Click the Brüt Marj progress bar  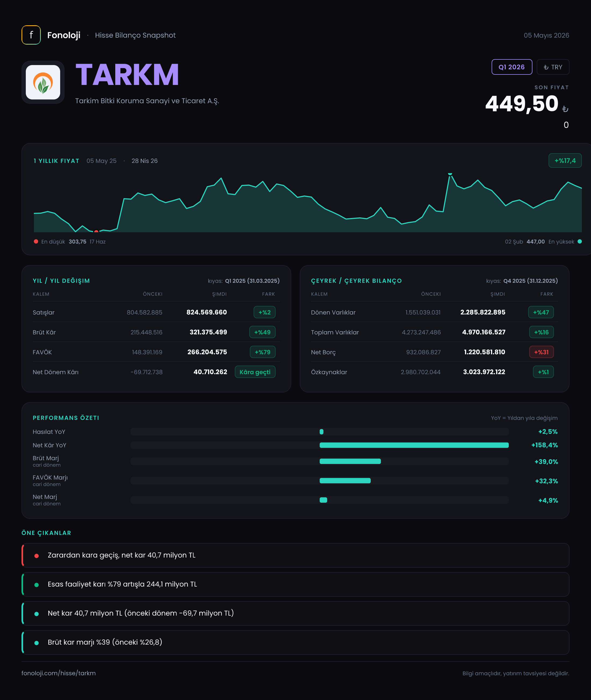coord(320,461)
